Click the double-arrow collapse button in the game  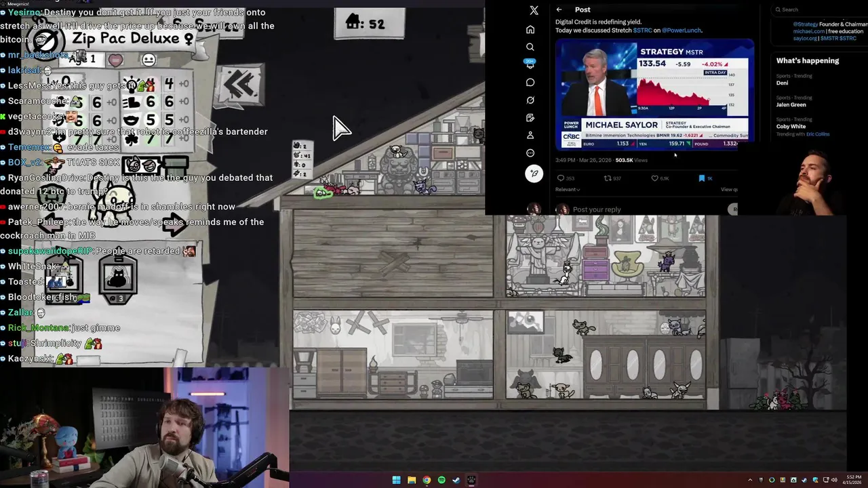[x=241, y=84]
